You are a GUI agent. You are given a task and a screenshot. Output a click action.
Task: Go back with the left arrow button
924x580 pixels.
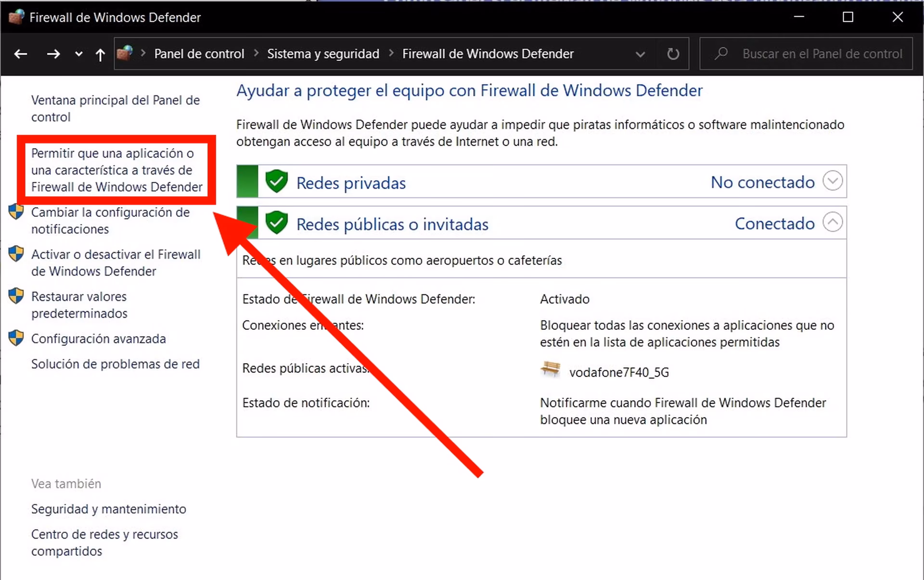[x=20, y=54]
